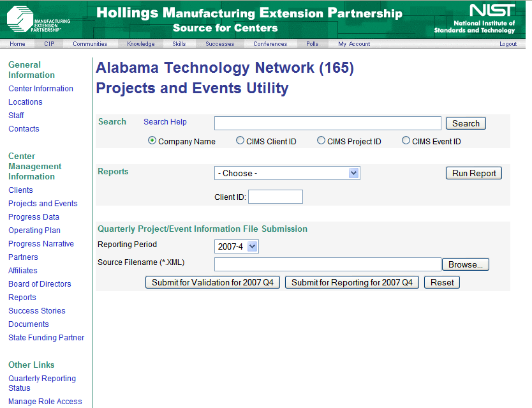The height and width of the screenshot is (408, 532).
Task: Click Submit for Validation for 2007 Q4
Action: pyautogui.click(x=212, y=282)
